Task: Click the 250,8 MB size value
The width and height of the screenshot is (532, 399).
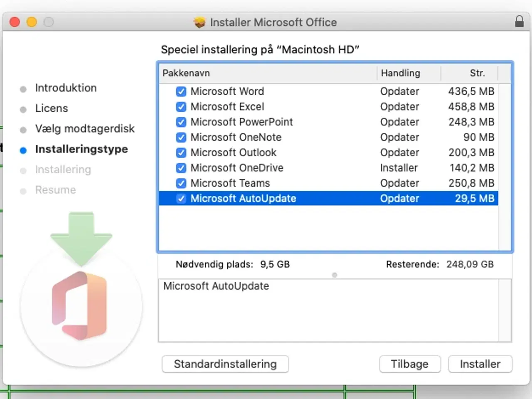Action: click(x=471, y=183)
